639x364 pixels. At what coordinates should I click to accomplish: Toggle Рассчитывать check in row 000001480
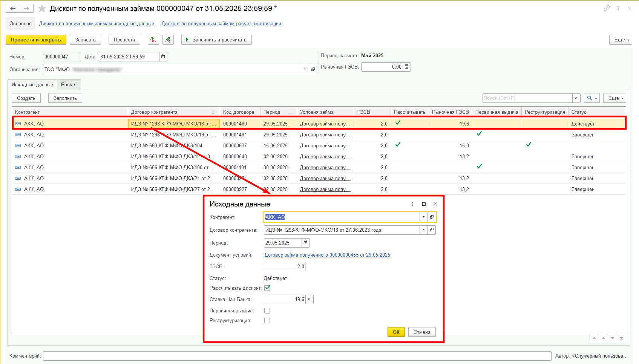pyautogui.click(x=398, y=122)
